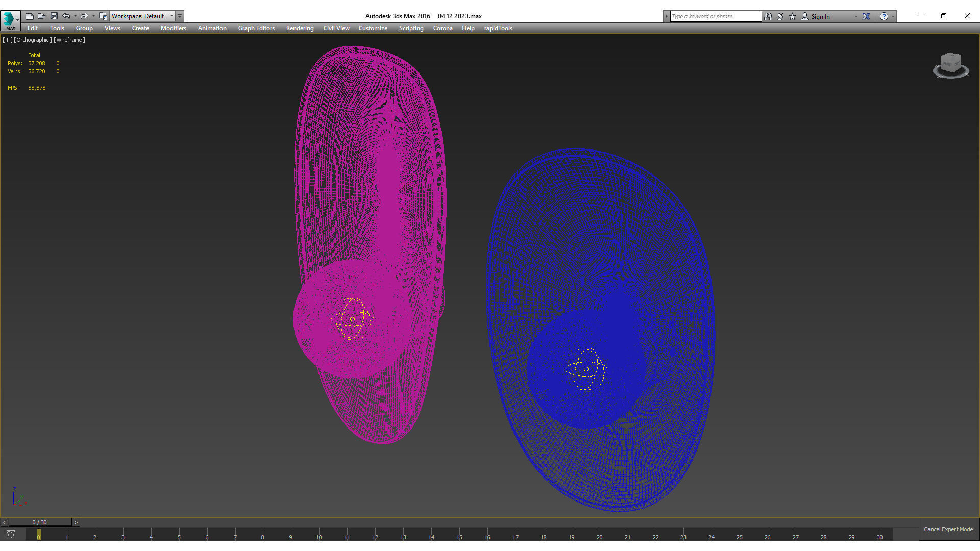Image resolution: width=980 pixels, height=551 pixels.
Task: Expand the Help dropdown arrow
Action: pos(893,17)
